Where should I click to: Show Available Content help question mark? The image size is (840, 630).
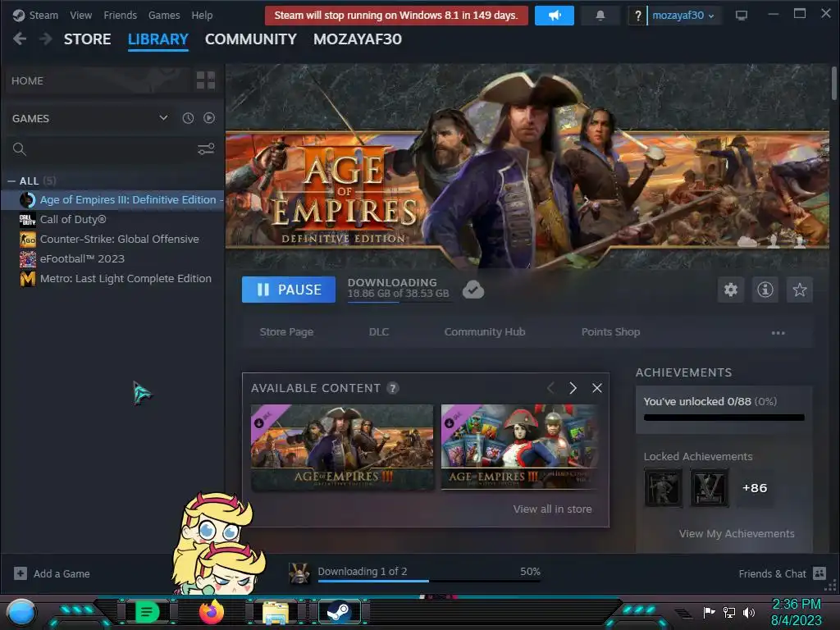393,388
